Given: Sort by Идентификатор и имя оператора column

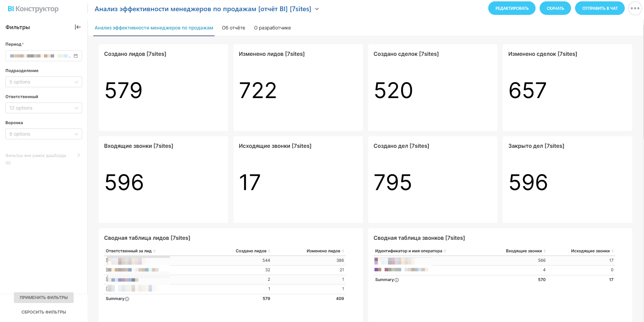Looking at the screenshot, I should click(x=445, y=251).
